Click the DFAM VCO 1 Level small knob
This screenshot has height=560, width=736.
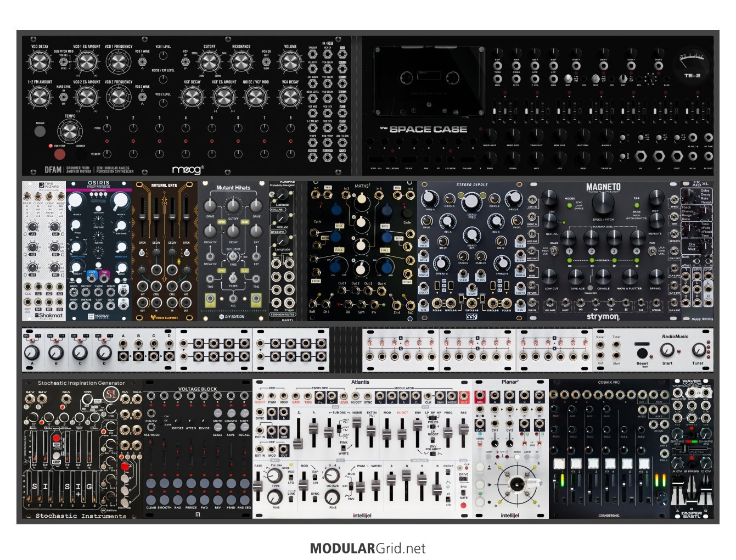coord(163,56)
